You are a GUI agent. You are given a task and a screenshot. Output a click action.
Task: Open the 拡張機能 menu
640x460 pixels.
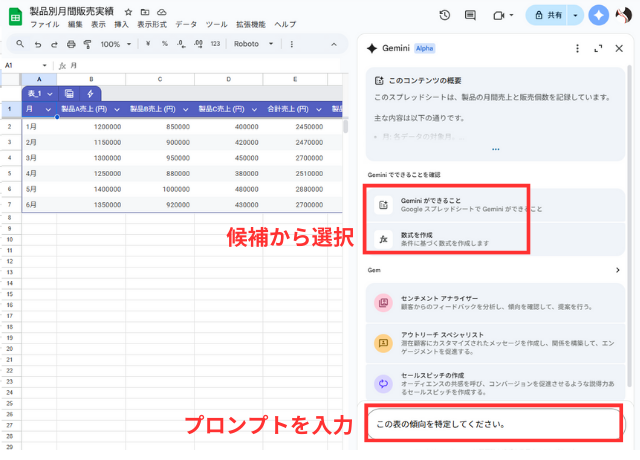[x=251, y=24]
